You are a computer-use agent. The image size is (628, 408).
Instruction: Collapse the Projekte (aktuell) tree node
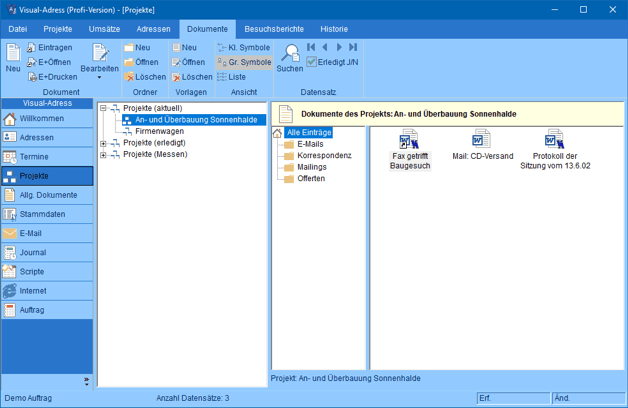[103, 108]
